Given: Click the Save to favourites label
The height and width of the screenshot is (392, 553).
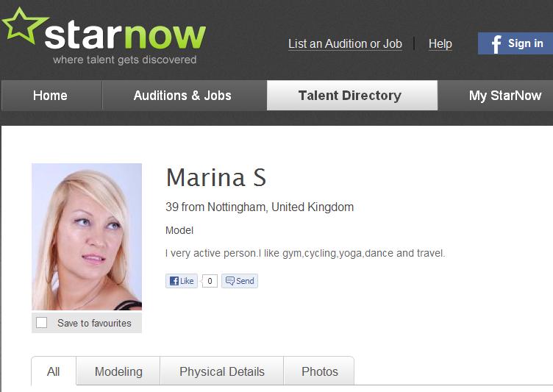Looking at the screenshot, I should [94, 323].
